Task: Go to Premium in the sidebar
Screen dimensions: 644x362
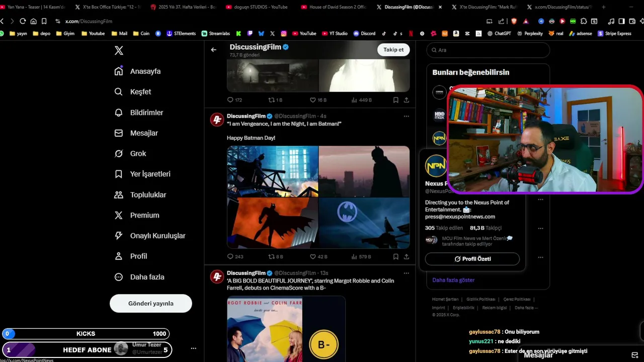Action: (x=136, y=215)
